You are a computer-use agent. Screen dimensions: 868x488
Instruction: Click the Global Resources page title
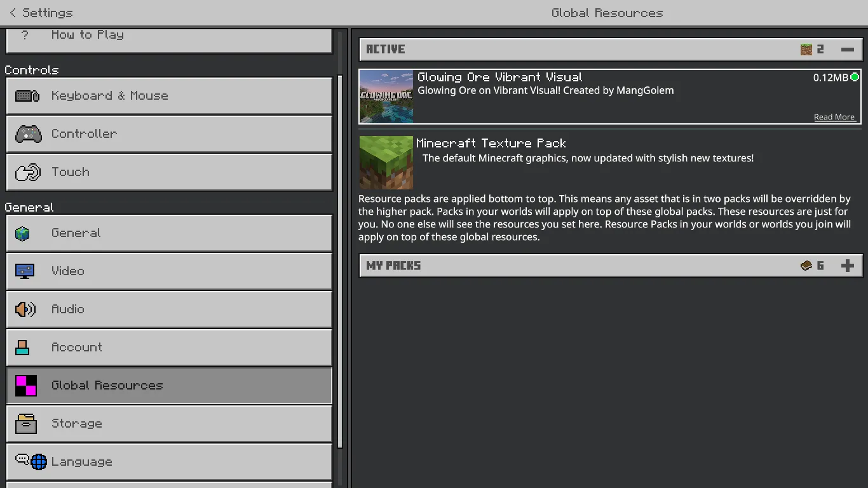[607, 13]
